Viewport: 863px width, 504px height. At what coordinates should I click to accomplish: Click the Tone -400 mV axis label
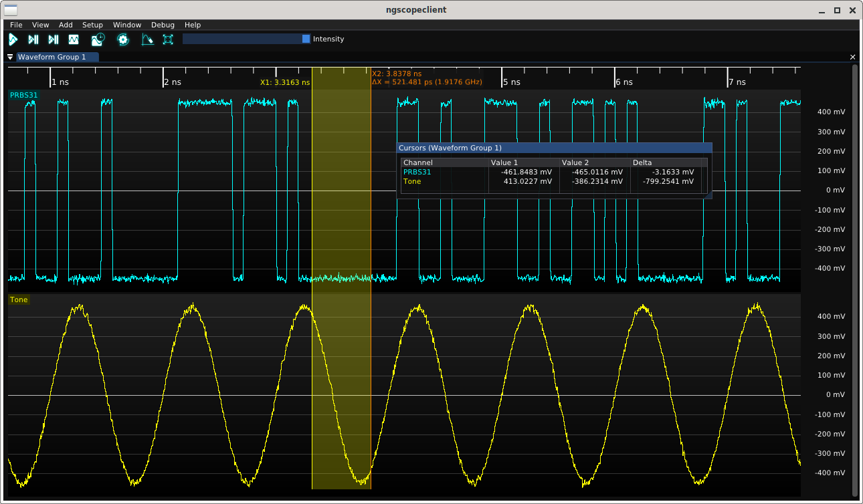point(830,473)
